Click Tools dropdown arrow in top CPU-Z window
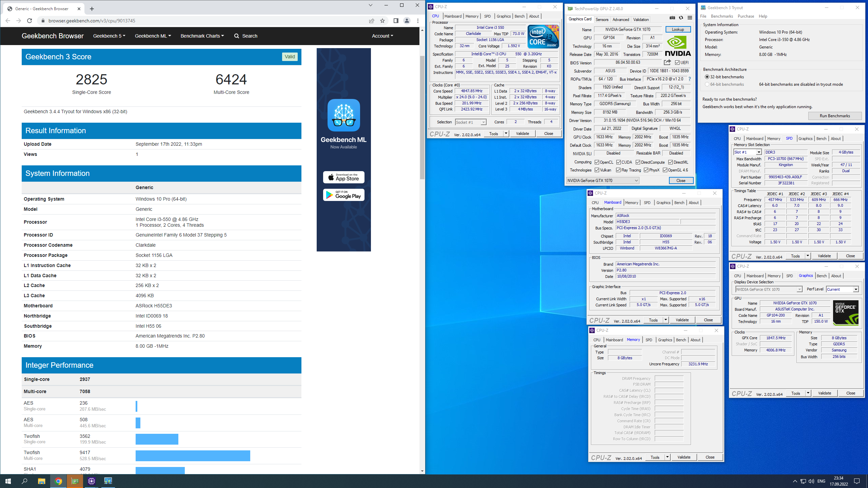This screenshot has width=868, height=488. tap(506, 134)
